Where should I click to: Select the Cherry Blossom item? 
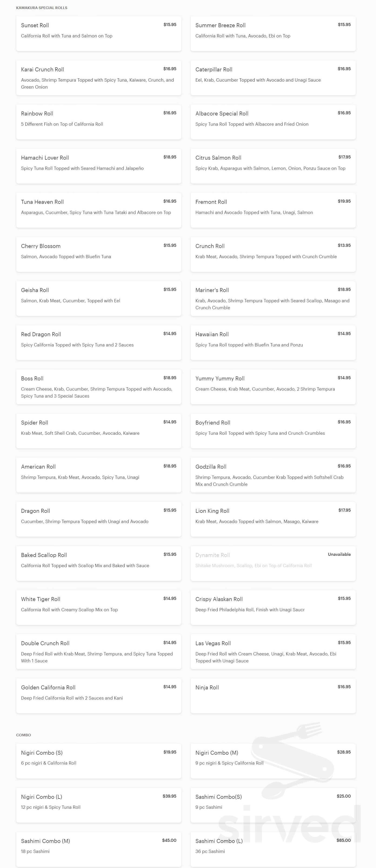point(98,254)
